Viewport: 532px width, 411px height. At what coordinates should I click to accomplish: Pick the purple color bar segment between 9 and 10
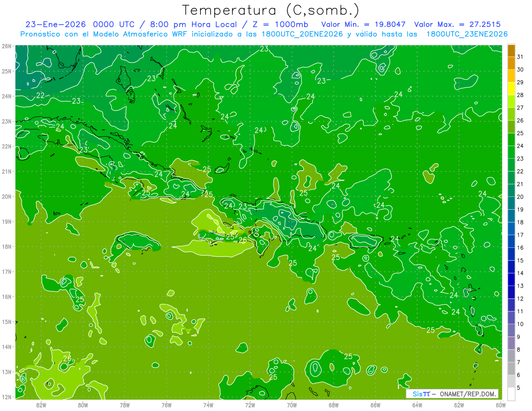pos(511,330)
